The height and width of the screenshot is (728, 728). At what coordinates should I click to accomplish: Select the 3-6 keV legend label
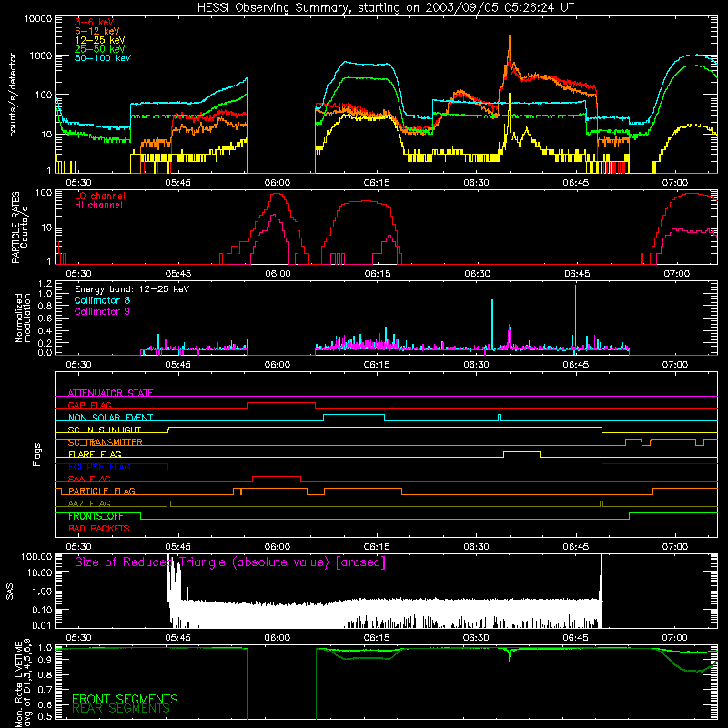pos(94,22)
